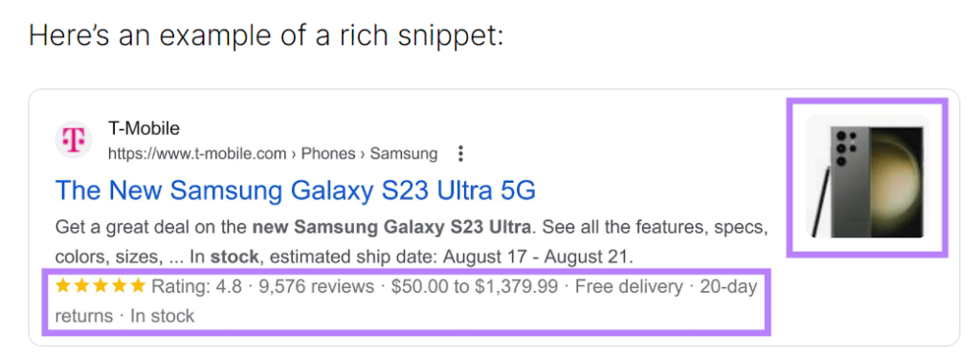Click the 20-day returns label
The width and height of the screenshot is (980, 355).
click(406, 301)
